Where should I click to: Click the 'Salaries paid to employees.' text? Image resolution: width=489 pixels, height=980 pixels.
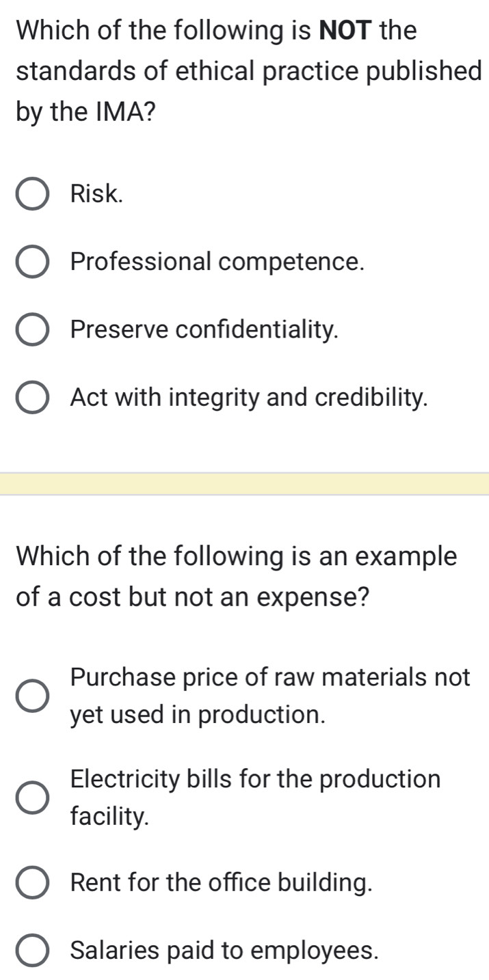tap(224, 951)
